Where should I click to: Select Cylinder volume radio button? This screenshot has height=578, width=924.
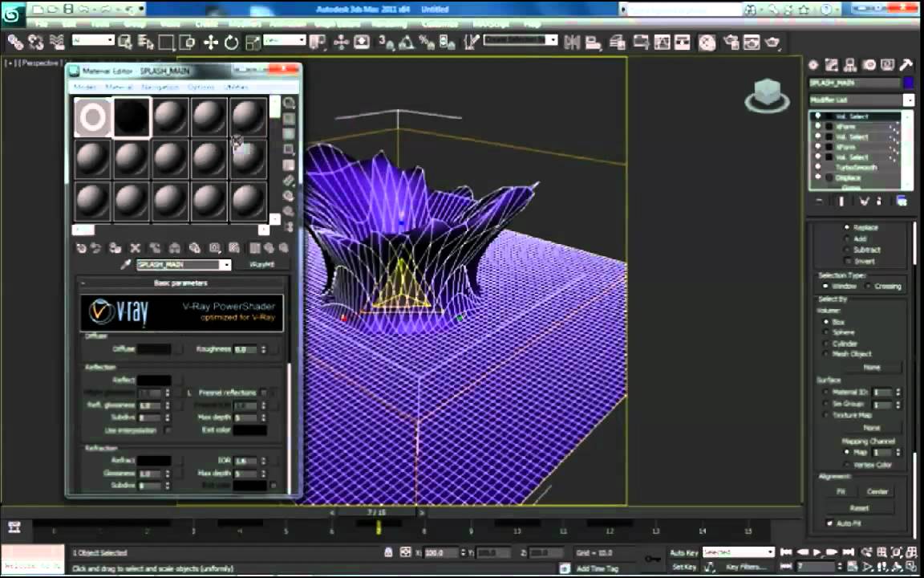click(x=825, y=344)
